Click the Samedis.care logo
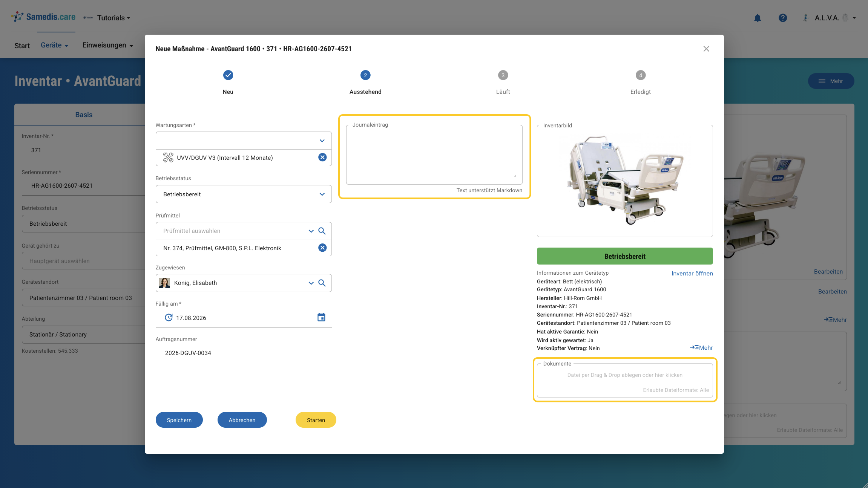This screenshot has width=868, height=488. click(x=43, y=17)
